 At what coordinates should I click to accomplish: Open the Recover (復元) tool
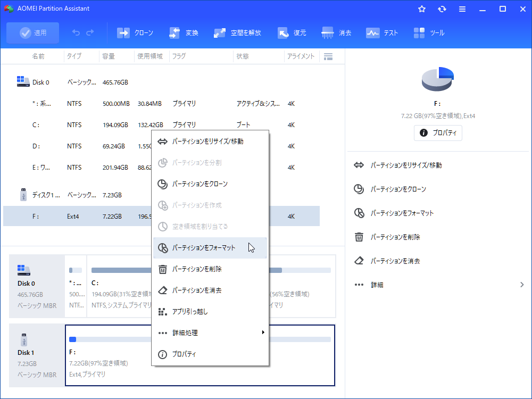pyautogui.click(x=283, y=33)
